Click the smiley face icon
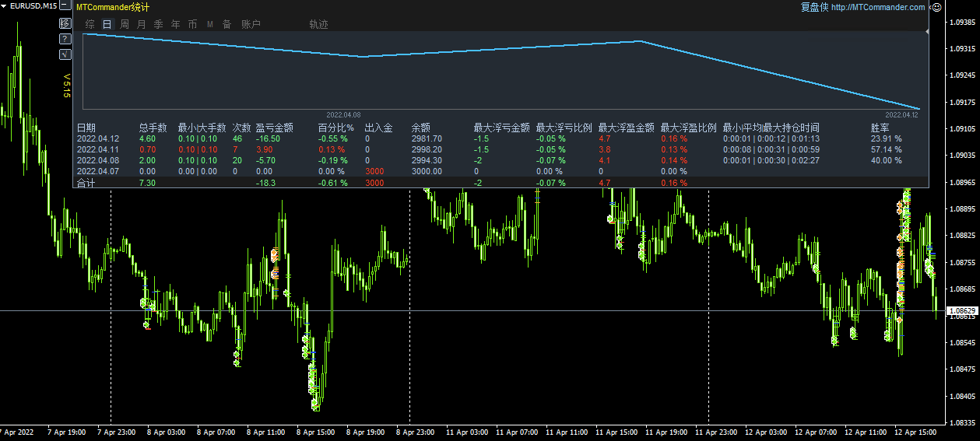980x441 pixels. pos(936,7)
